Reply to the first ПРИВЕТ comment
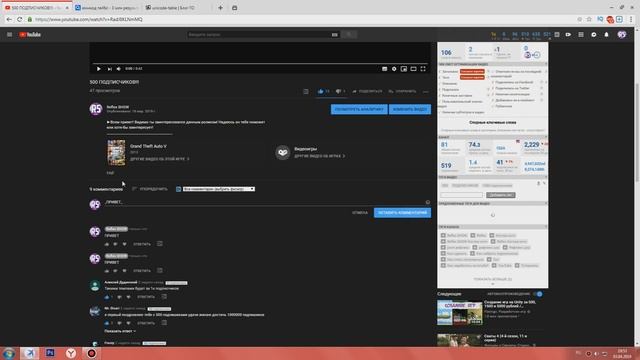 [x=142, y=244]
